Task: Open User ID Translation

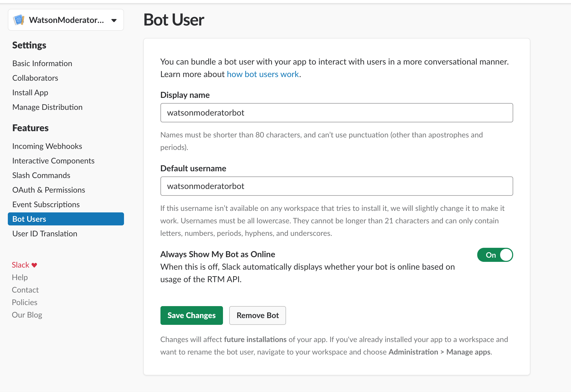Action: click(x=45, y=233)
